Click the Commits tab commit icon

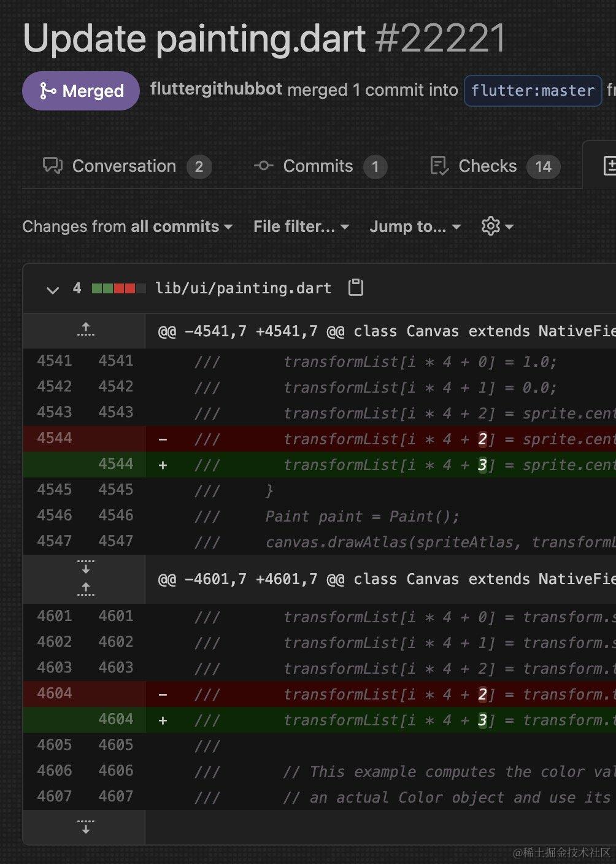tap(263, 166)
